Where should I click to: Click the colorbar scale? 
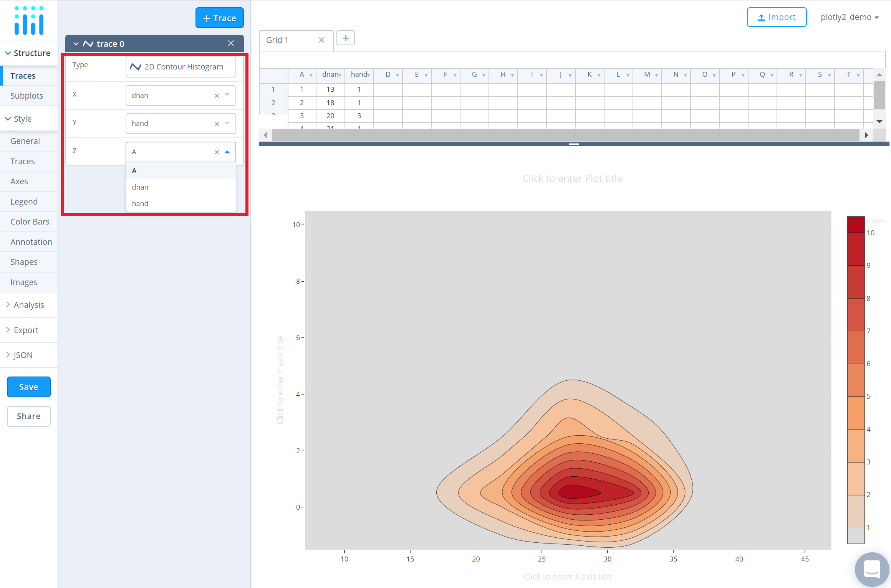point(856,380)
